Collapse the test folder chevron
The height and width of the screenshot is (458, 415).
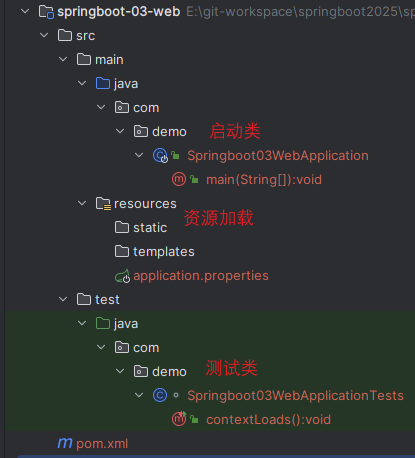63,299
